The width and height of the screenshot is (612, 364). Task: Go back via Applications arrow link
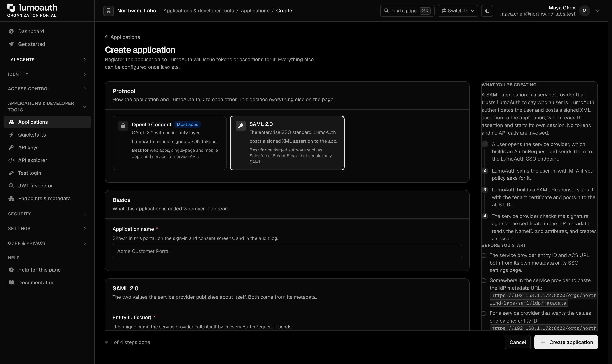[x=123, y=37]
